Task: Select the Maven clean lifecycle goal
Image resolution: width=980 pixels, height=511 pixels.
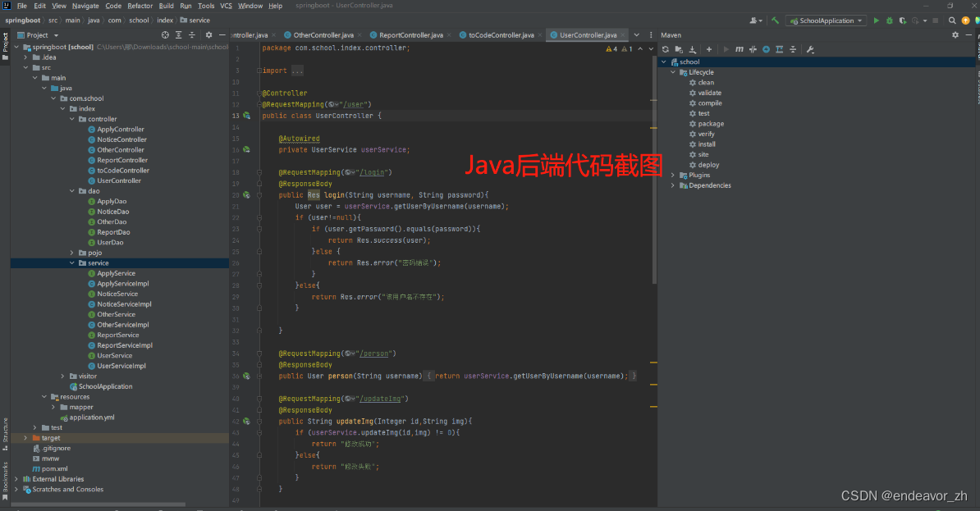Action: (x=706, y=83)
